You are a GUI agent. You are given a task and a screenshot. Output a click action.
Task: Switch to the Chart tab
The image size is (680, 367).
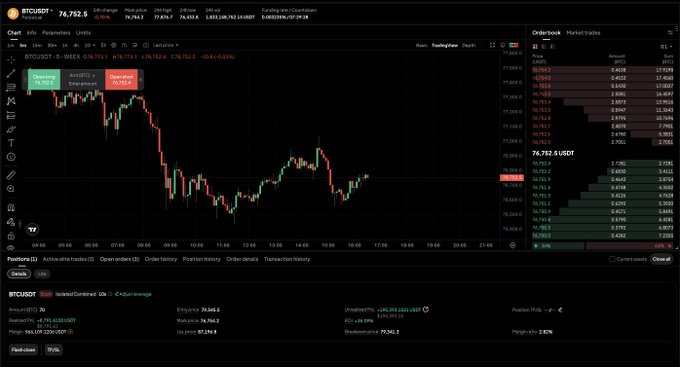pyautogui.click(x=14, y=33)
